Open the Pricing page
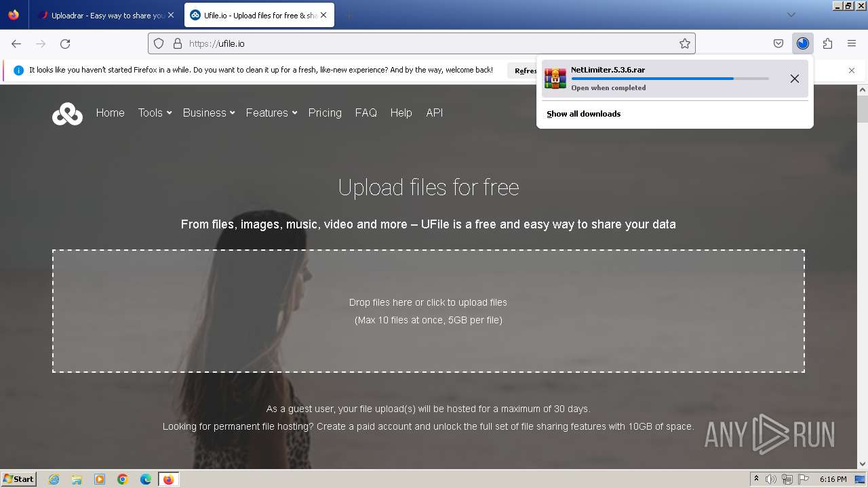This screenshot has width=868, height=488. (325, 113)
